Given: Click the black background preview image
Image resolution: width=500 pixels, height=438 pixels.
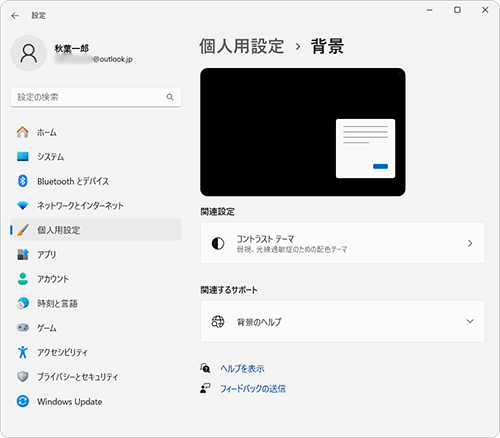Looking at the screenshot, I should click(303, 132).
